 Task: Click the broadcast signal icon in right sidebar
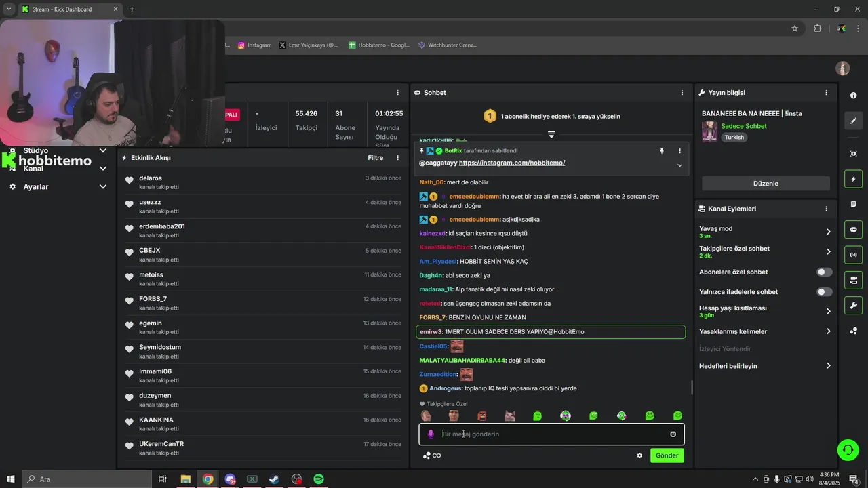(x=853, y=255)
